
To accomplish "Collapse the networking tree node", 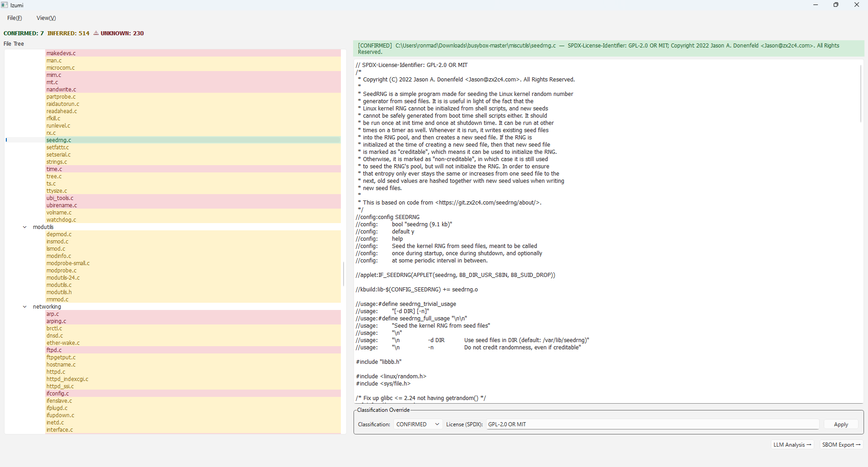I will pyautogui.click(x=24, y=306).
